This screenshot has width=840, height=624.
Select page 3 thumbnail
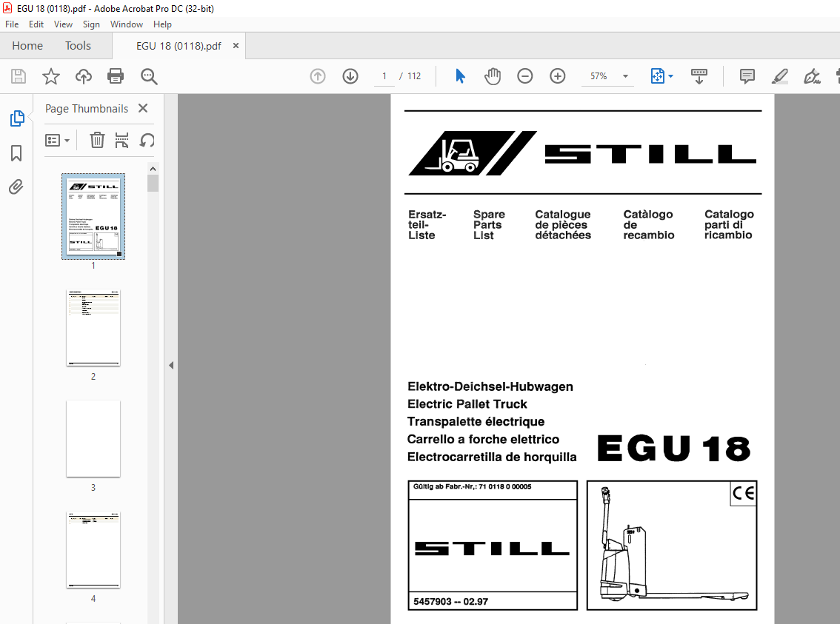(93, 438)
